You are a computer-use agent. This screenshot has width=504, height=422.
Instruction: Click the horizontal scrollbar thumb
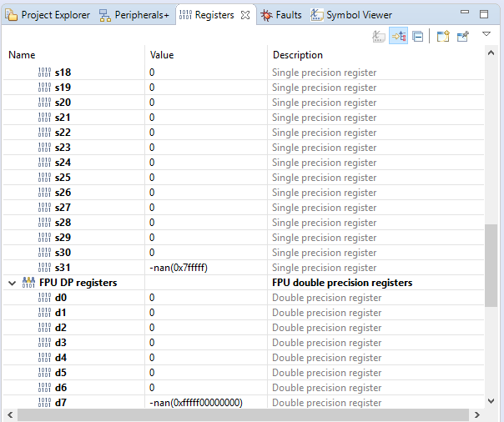243,415
